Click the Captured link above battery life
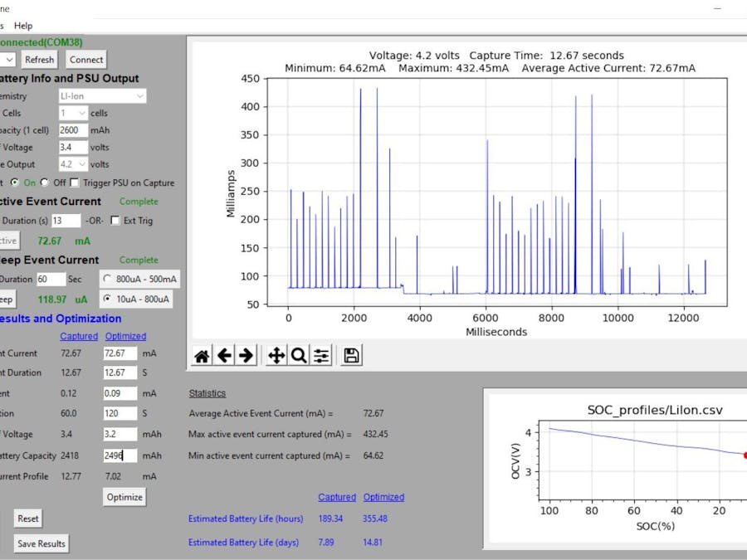The width and height of the screenshot is (747, 560). [x=337, y=497]
